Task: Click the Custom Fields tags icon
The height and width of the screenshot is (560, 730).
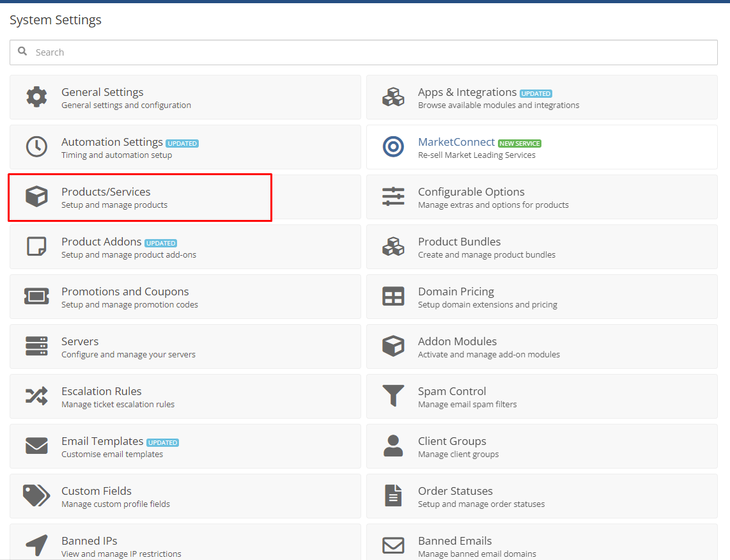Action: click(x=36, y=496)
